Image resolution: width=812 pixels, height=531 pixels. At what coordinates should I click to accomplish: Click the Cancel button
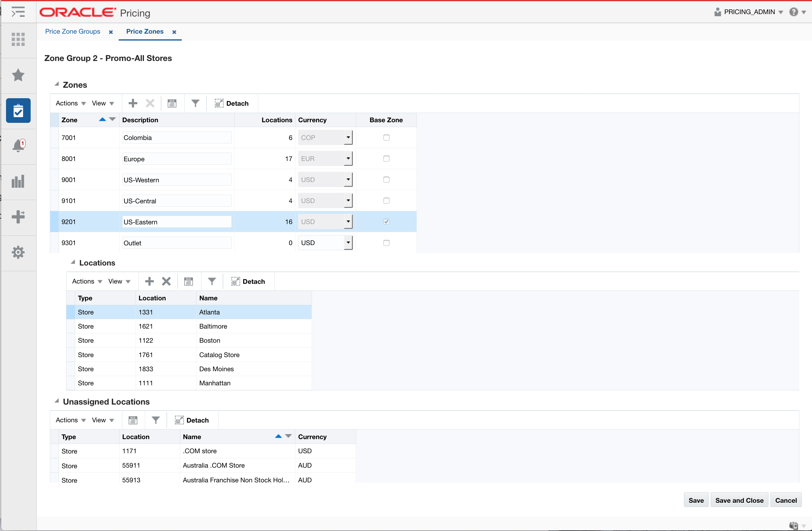786,499
